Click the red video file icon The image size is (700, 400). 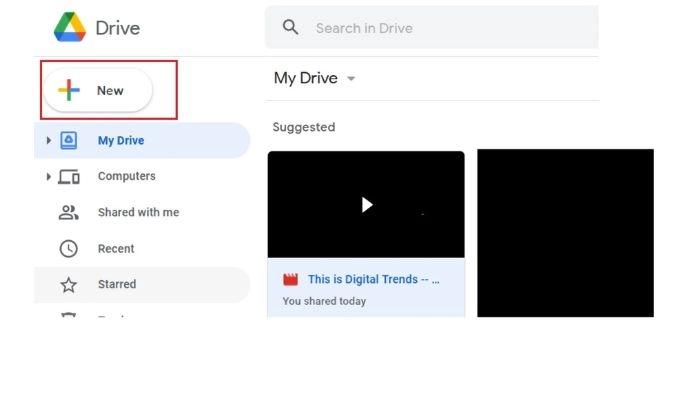tap(291, 280)
